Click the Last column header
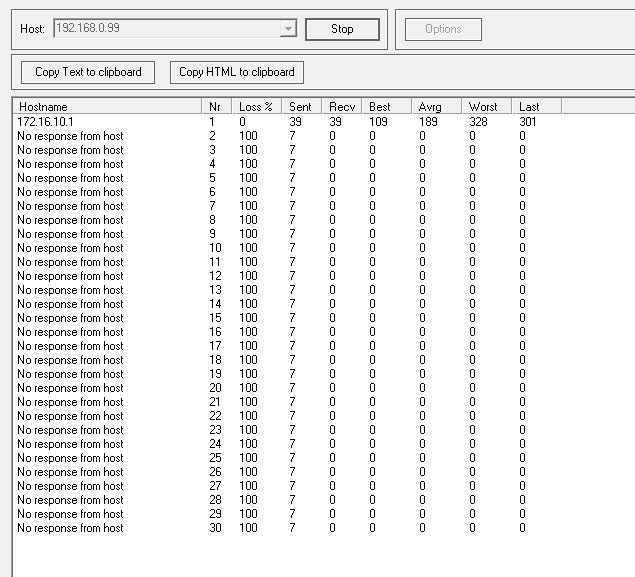635x577 pixels. (537, 107)
